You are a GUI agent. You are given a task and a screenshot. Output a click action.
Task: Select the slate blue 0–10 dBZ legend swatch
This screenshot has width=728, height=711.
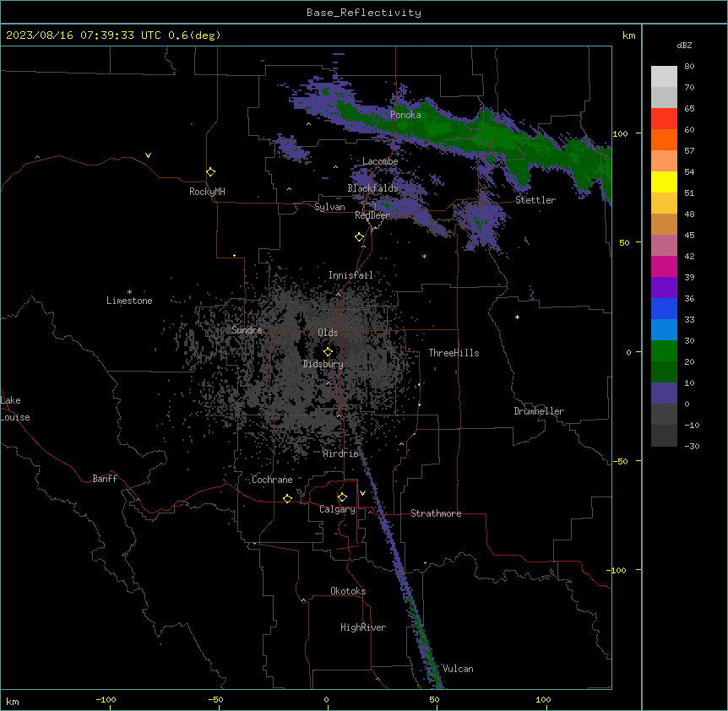tap(664, 393)
